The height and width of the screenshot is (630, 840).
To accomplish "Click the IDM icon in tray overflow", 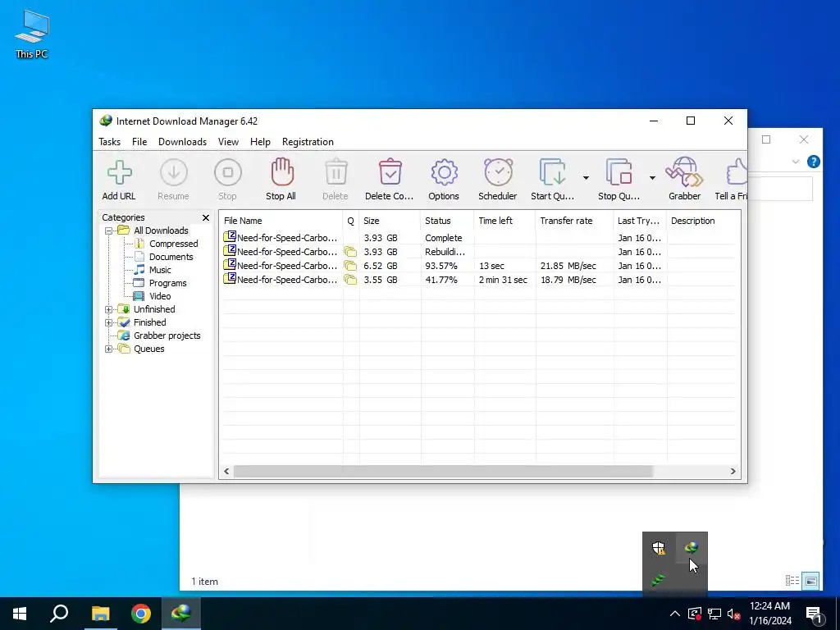I will click(x=691, y=547).
